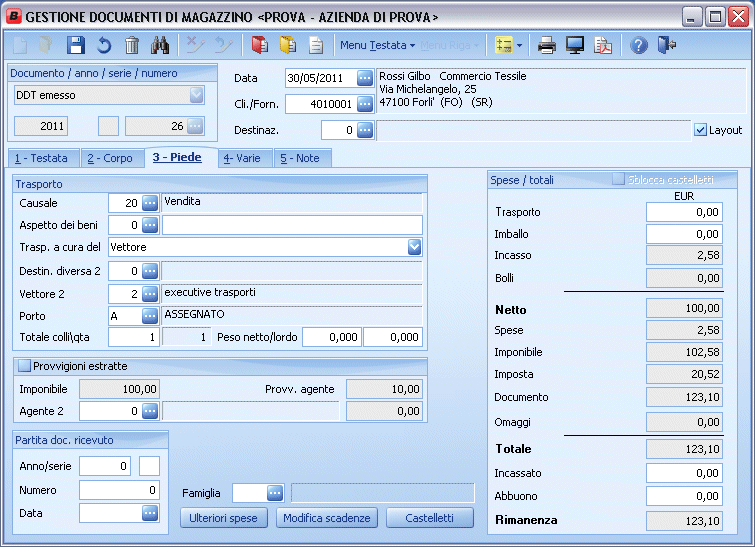
Task: Expand the Trasp. a cura del dropdown
Action: 414,247
